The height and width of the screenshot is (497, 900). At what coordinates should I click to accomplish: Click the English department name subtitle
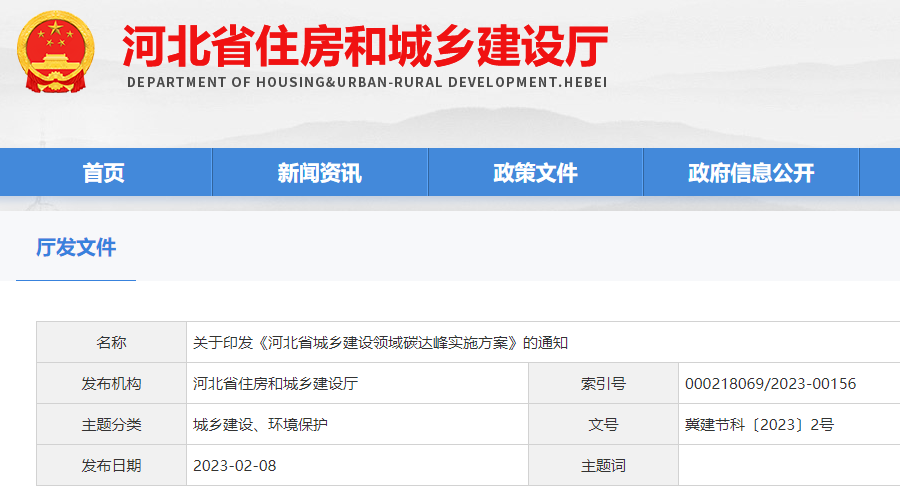(367, 83)
